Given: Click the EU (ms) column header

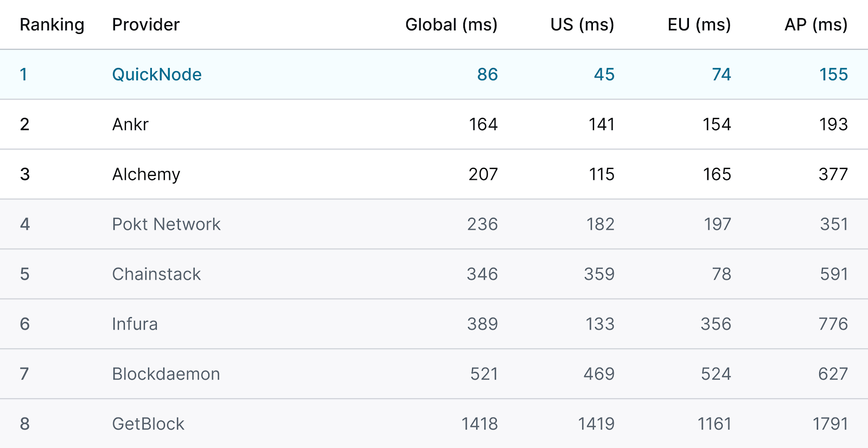Looking at the screenshot, I should [x=699, y=25].
